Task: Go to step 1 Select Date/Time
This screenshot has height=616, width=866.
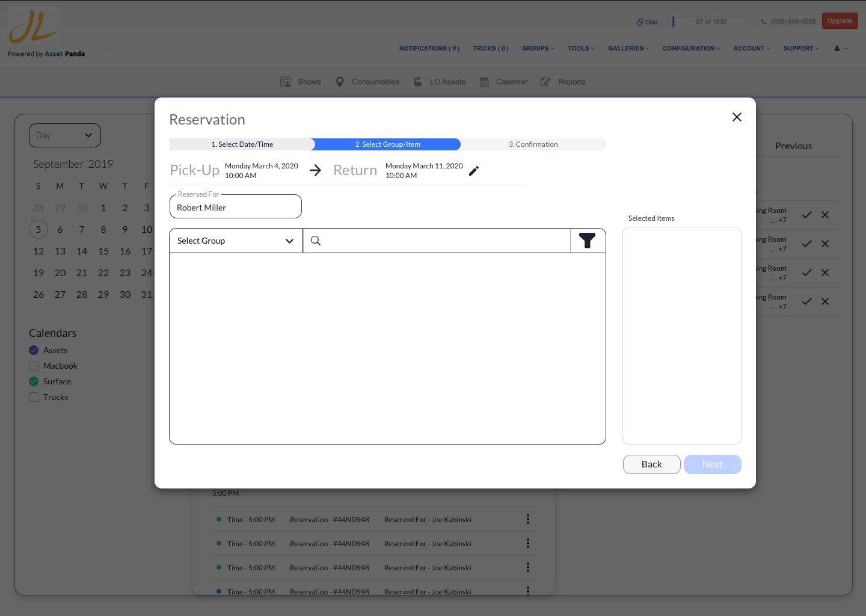Action: tap(242, 144)
